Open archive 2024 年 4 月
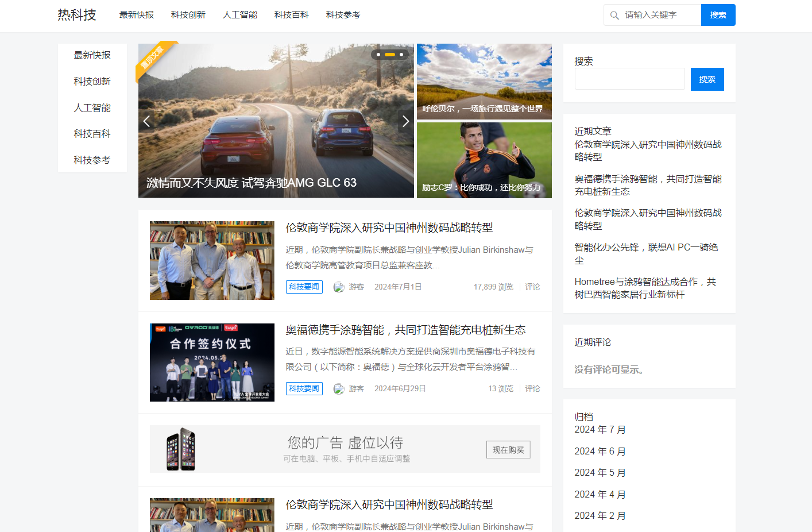The image size is (812, 532). 600,495
